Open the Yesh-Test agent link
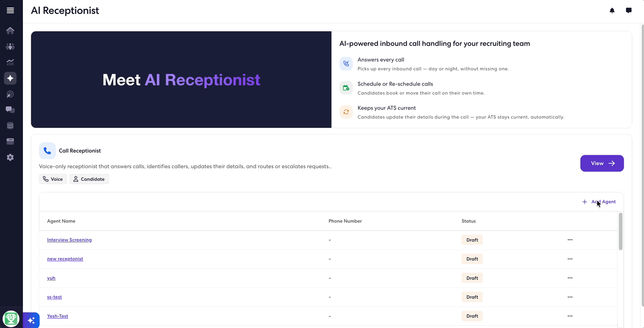Viewport: 644px width, 328px height. point(58,316)
